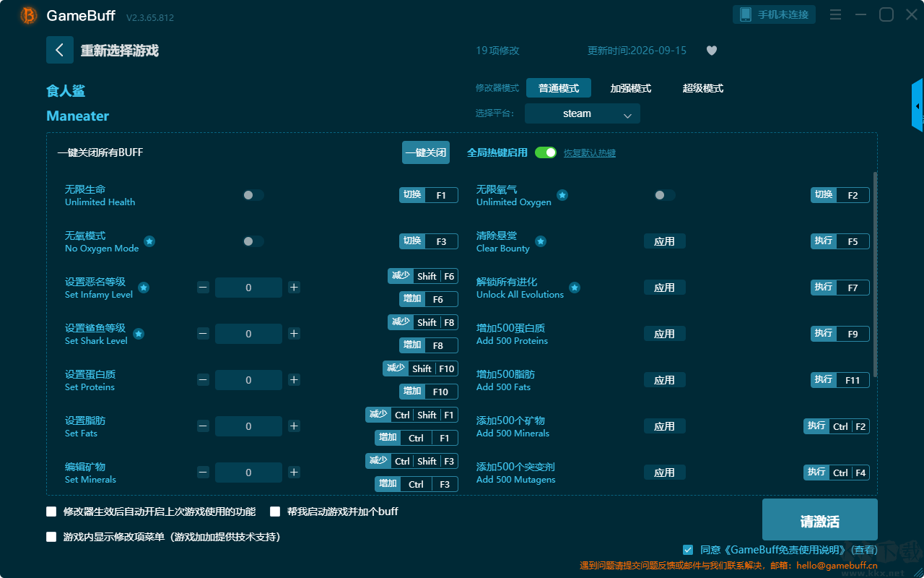Click the F3 hotkey box for 无氧模式

click(x=429, y=241)
